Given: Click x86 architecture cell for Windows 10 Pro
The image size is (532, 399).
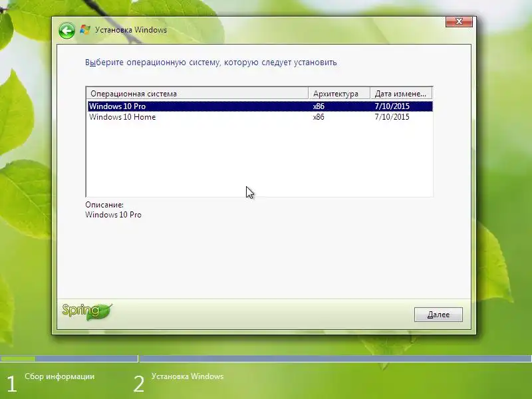Looking at the screenshot, I should click(319, 106).
